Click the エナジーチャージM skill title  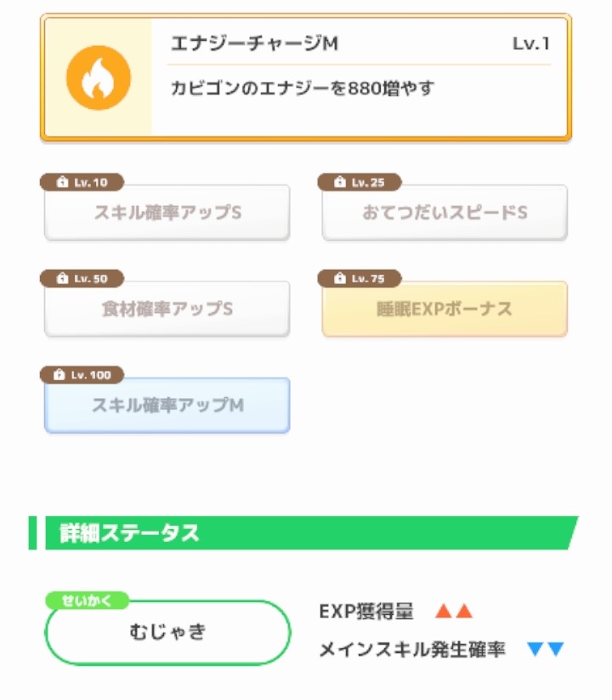[254, 44]
